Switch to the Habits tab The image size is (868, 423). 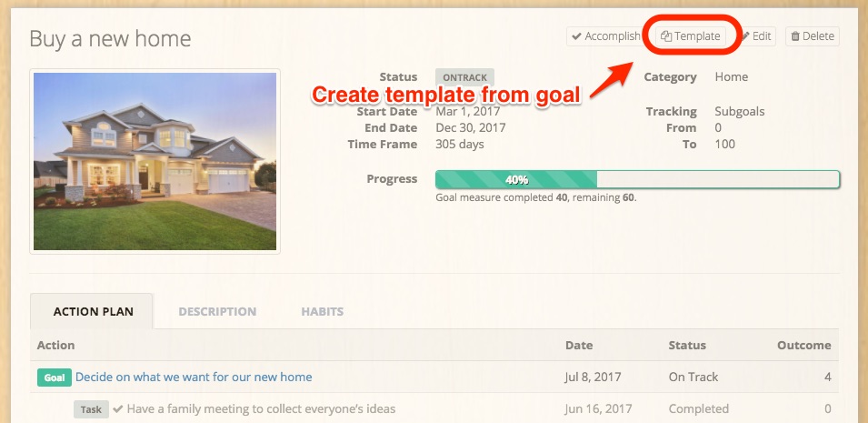(x=322, y=312)
